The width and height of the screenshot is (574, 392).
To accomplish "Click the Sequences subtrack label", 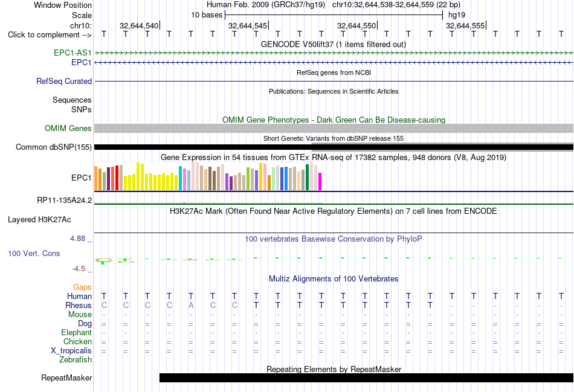I will (x=72, y=100).
